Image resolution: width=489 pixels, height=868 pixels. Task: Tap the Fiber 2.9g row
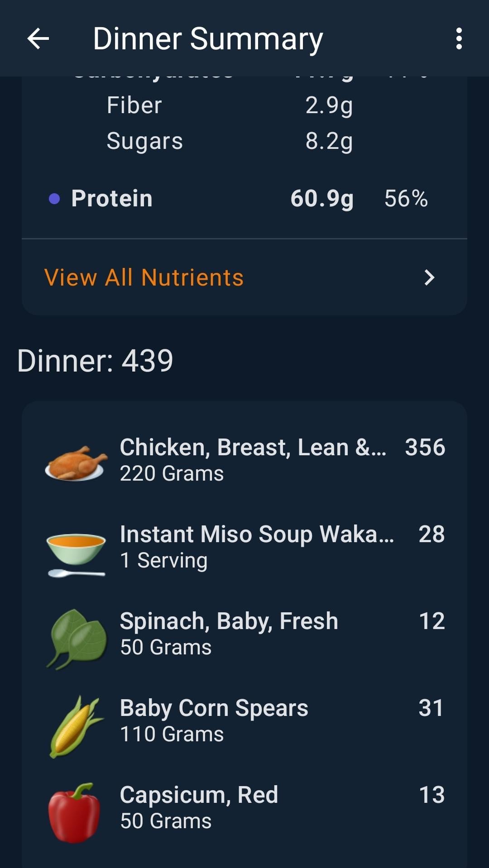(x=229, y=105)
